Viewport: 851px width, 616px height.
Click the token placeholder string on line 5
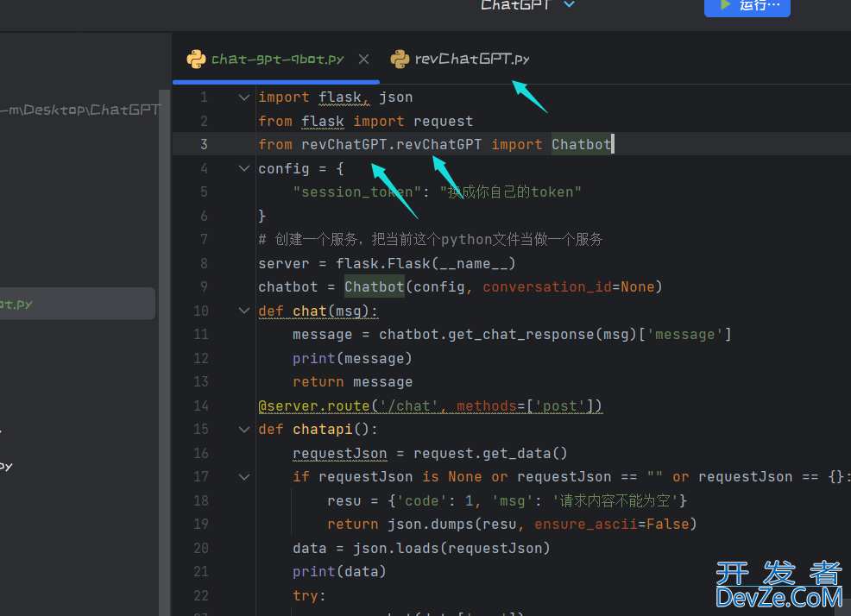(511, 192)
